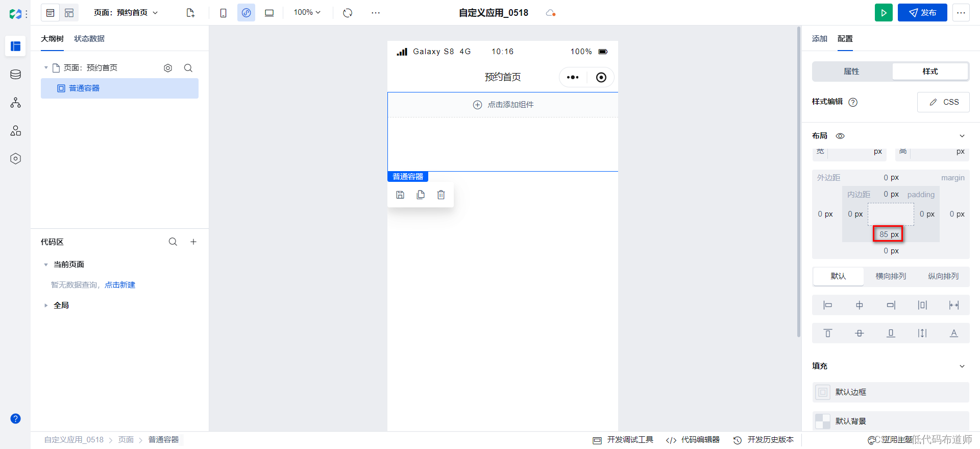This screenshot has height=449, width=980.
Task: Open 开发历史版本 in the bottom bar
Action: point(764,440)
